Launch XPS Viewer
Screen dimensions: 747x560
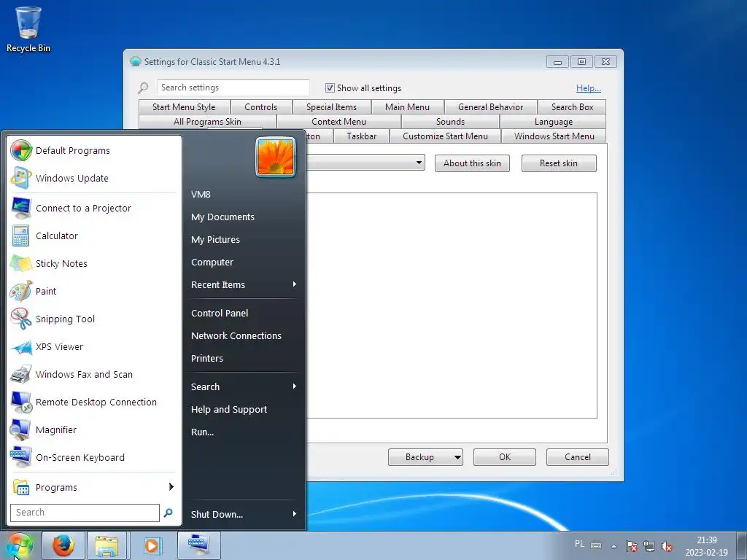pos(94,346)
